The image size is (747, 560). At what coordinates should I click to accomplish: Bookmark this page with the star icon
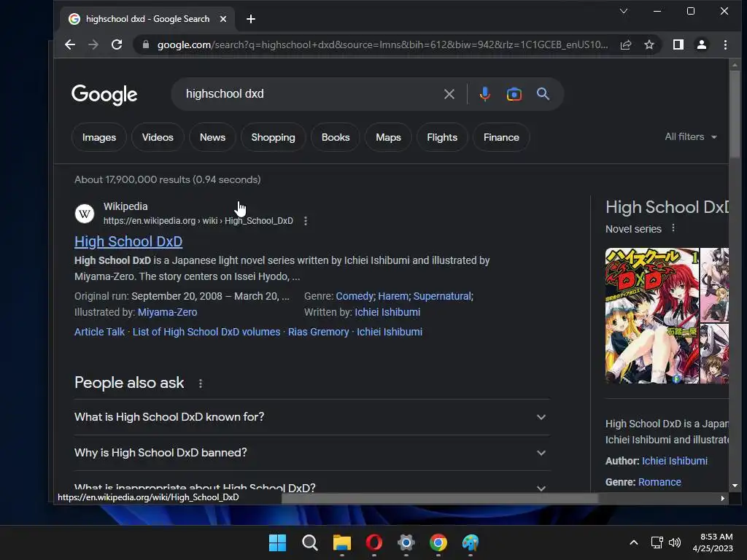point(649,44)
